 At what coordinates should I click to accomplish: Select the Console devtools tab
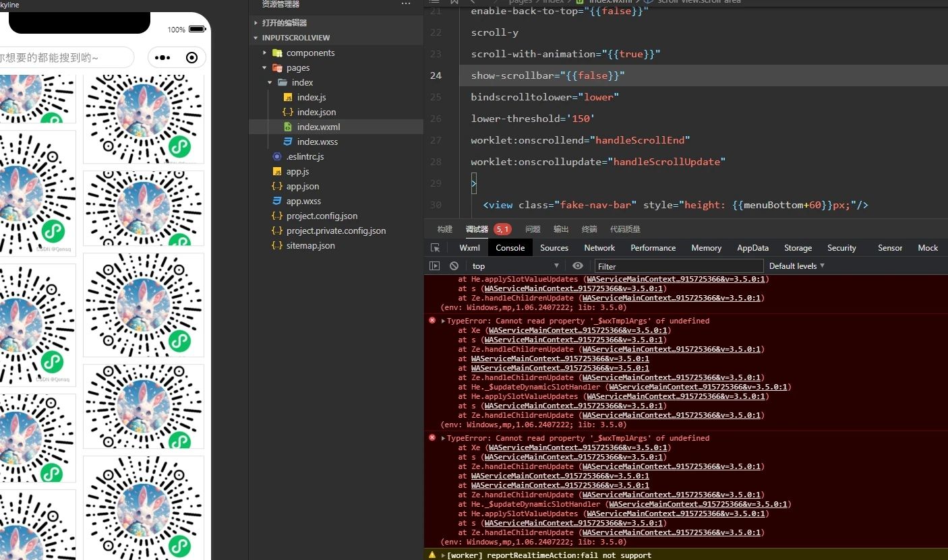[510, 248]
